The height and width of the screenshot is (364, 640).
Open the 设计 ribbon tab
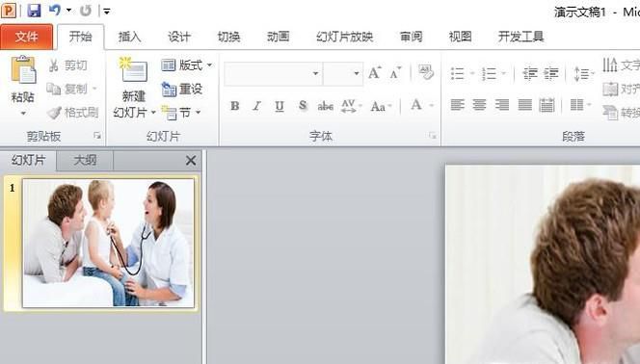(179, 37)
